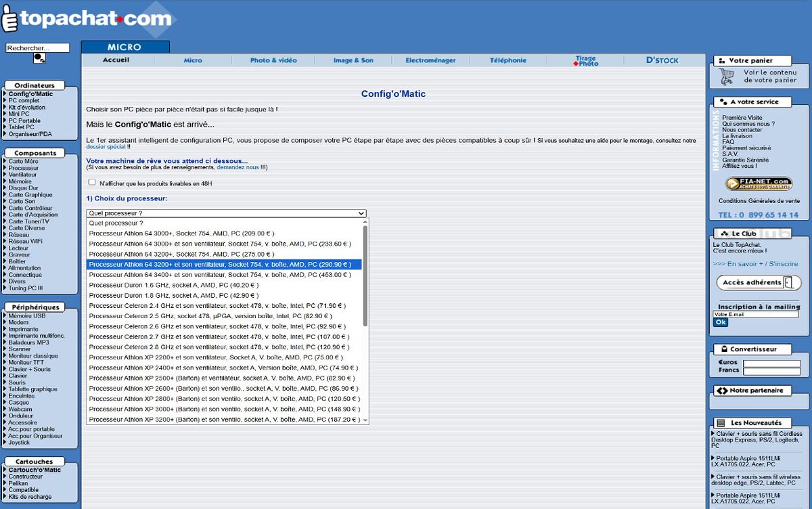Click En savoir + / S'inscrire link

755,264
